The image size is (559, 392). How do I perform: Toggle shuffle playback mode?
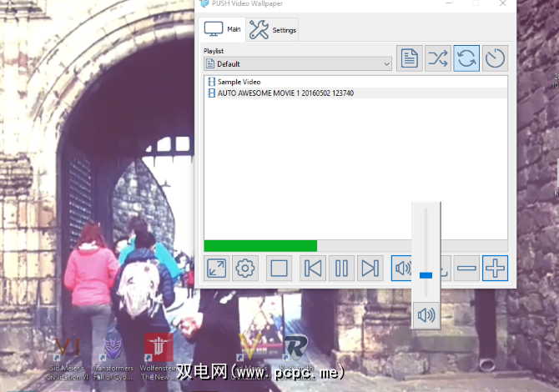pos(438,58)
